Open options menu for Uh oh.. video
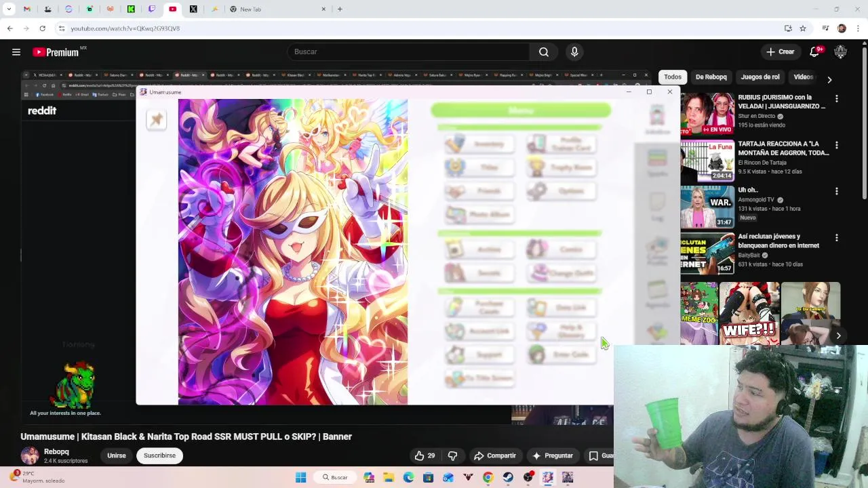The height and width of the screenshot is (488, 868). tap(837, 191)
